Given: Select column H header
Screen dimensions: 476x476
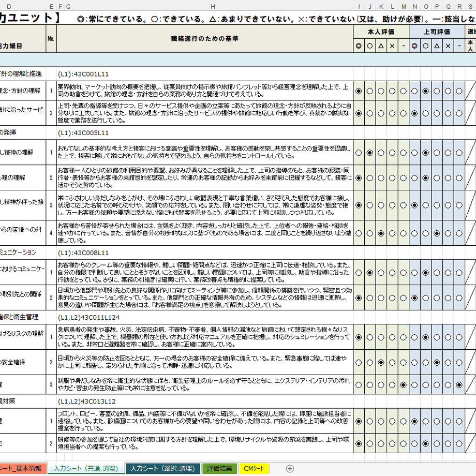Looking at the screenshot, I should tap(213, 7).
